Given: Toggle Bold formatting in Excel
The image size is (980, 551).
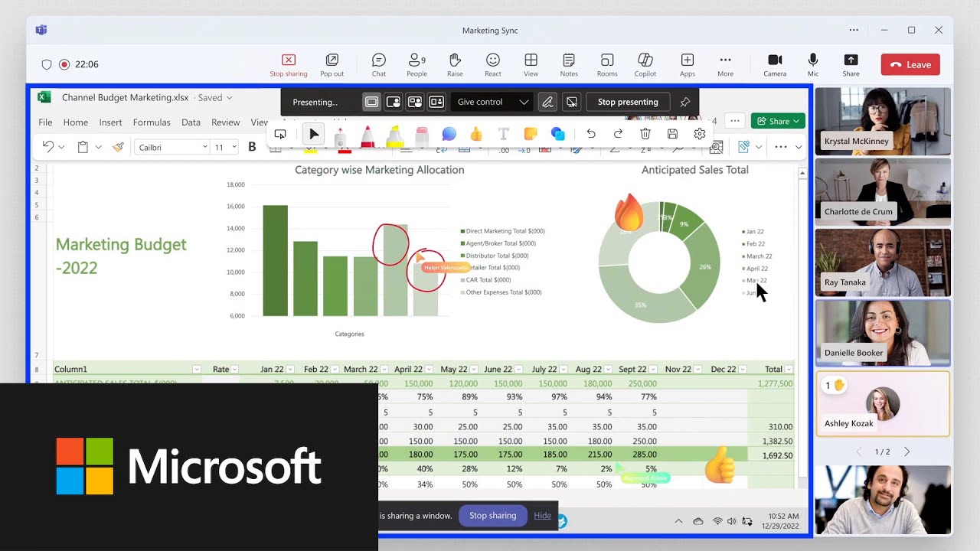Looking at the screenshot, I should (252, 147).
